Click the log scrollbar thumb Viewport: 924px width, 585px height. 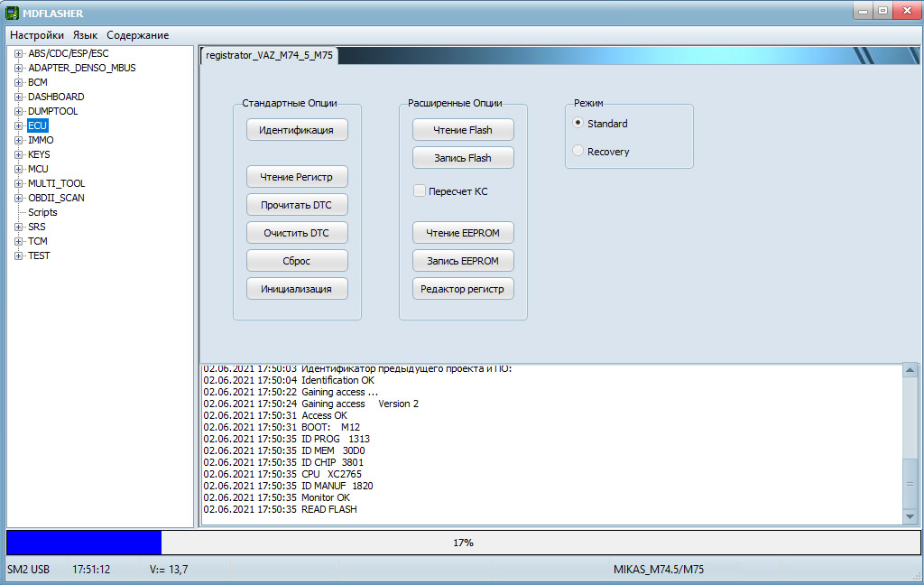tap(910, 484)
